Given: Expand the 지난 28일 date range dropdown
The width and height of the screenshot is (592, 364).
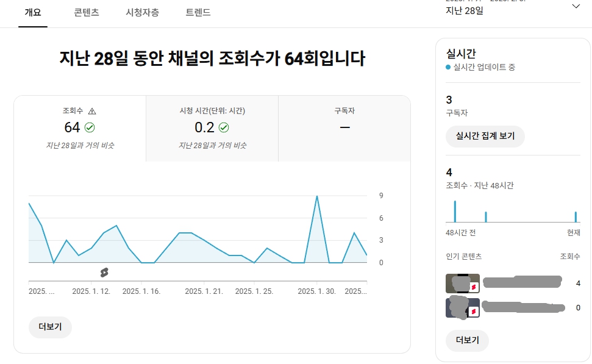Looking at the screenshot, I should (x=513, y=9).
